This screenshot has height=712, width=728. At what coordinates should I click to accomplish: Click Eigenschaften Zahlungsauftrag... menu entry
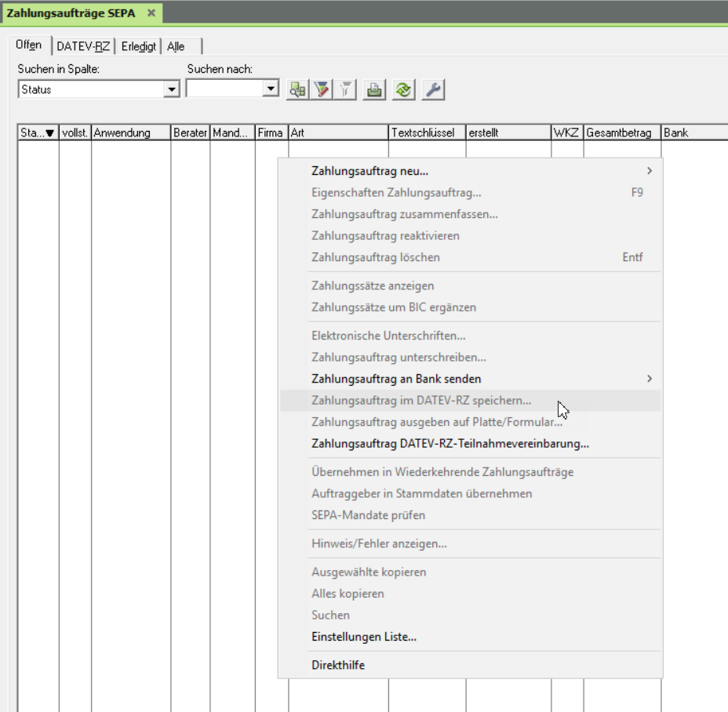[x=471, y=192]
